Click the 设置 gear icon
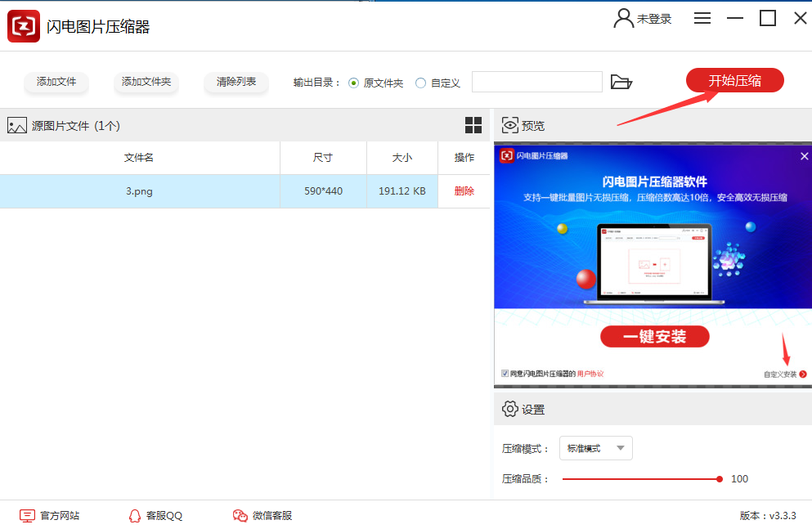812x529 pixels. (x=510, y=409)
